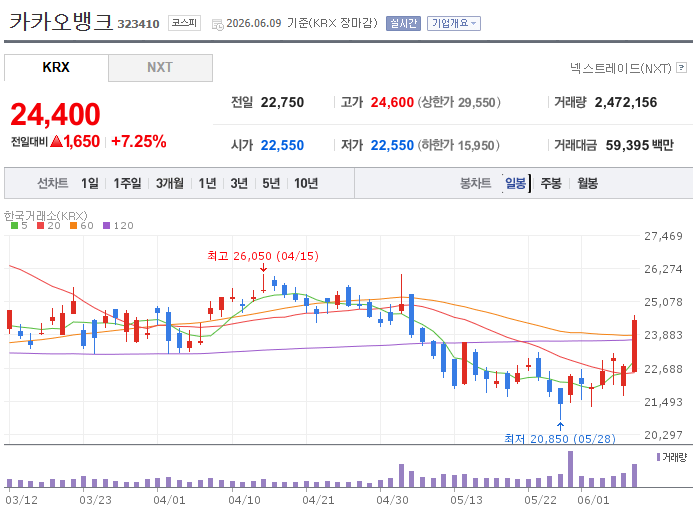Click the 고가 value 24,600
The height and width of the screenshot is (510, 693).
pos(392,103)
